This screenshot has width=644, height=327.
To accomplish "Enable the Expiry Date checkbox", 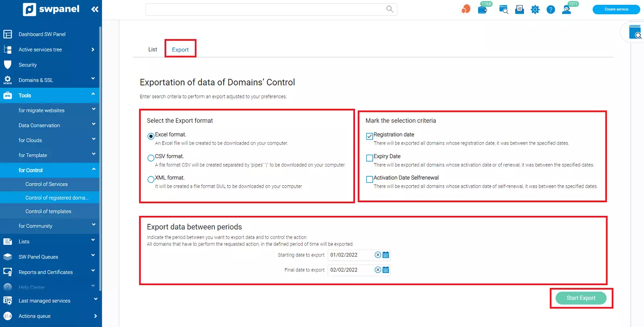I will click(369, 158).
